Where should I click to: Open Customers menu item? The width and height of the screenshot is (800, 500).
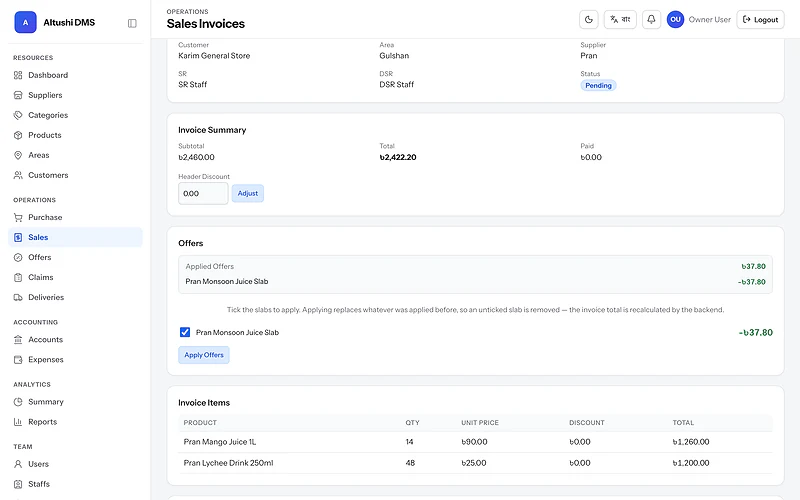(x=75, y=175)
